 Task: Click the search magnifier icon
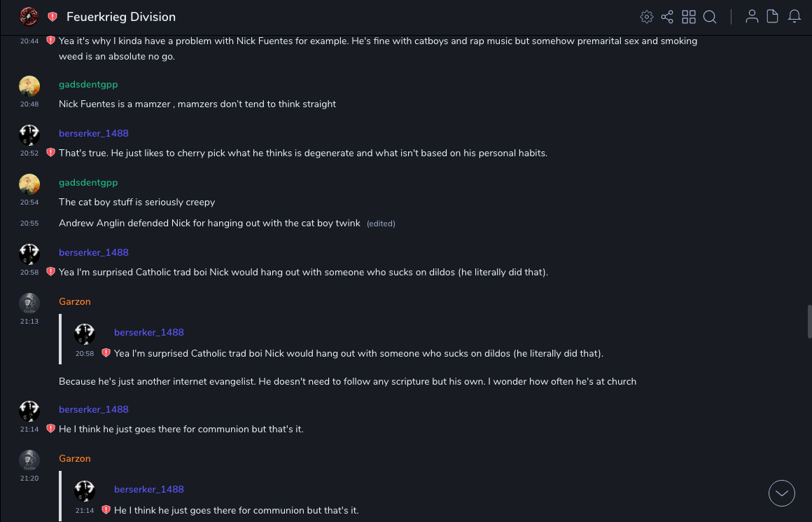[x=710, y=17]
